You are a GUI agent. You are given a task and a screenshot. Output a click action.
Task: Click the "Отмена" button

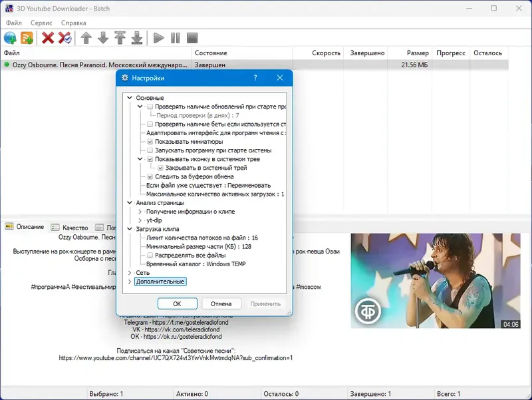(x=221, y=303)
